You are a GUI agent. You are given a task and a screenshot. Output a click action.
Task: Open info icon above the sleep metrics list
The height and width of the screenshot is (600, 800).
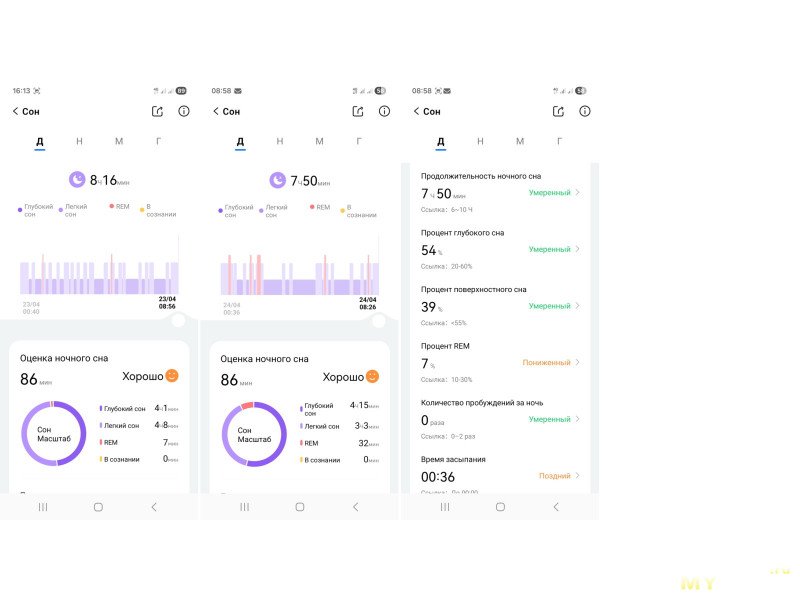584,112
